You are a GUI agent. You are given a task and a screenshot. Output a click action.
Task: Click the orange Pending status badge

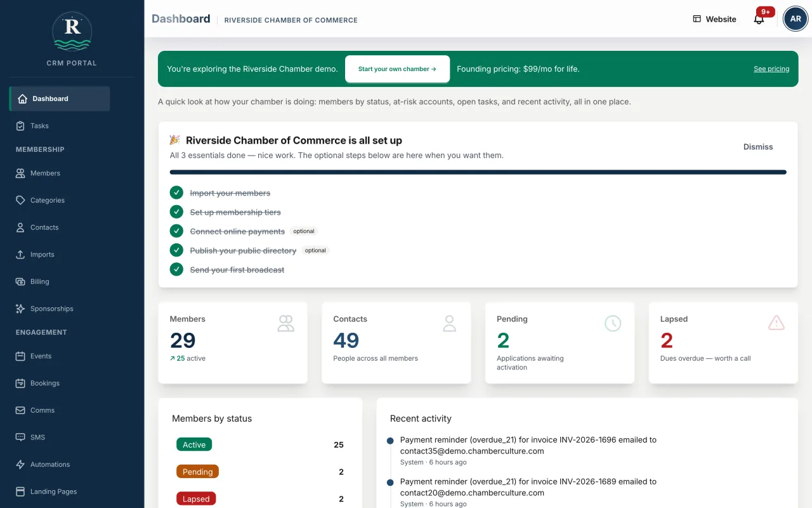[x=197, y=471]
